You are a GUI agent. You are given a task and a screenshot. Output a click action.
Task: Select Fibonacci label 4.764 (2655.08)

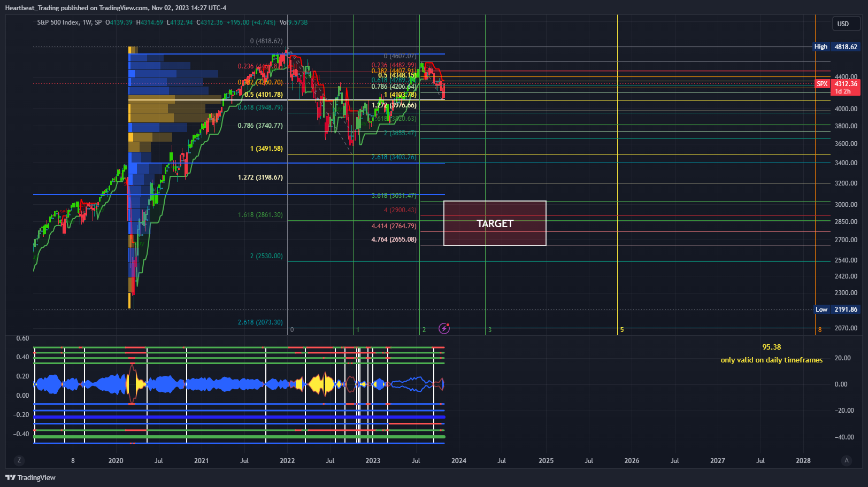click(394, 239)
